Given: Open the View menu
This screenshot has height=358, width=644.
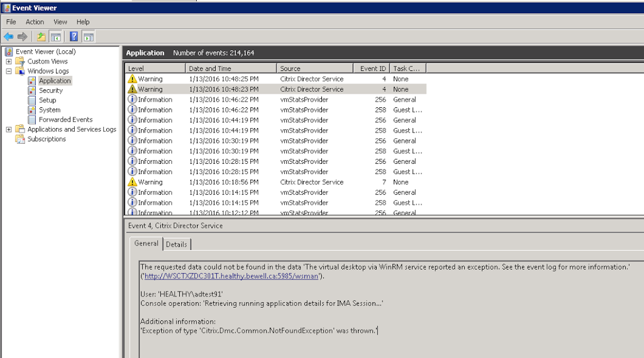Looking at the screenshot, I should point(60,22).
